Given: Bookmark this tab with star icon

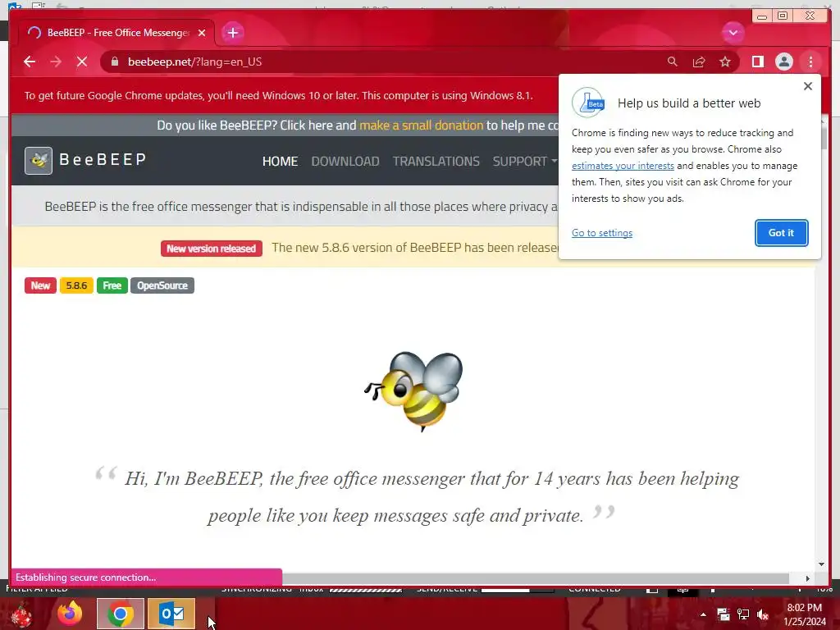Looking at the screenshot, I should click(725, 62).
